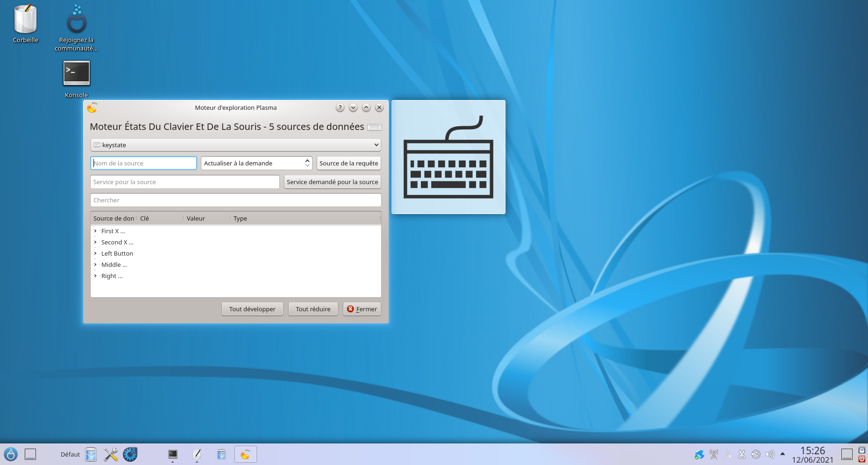Click Source de la requête button
The width and height of the screenshot is (868, 465).
[349, 163]
